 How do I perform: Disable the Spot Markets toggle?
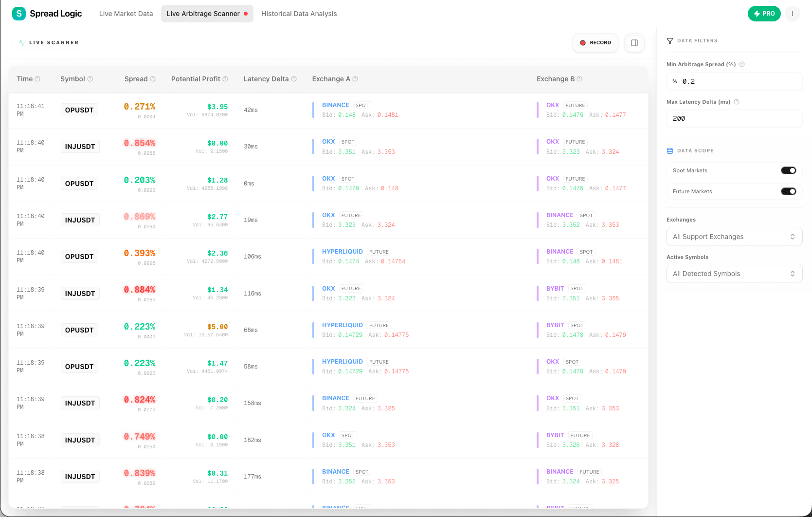click(788, 170)
